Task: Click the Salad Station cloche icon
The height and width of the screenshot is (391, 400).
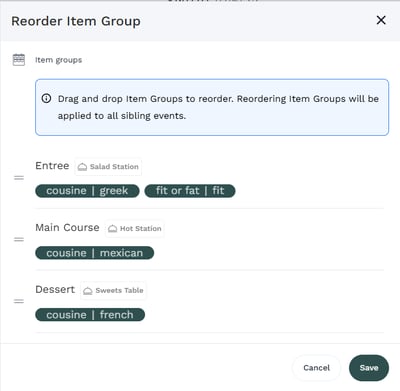Action: [82, 167]
